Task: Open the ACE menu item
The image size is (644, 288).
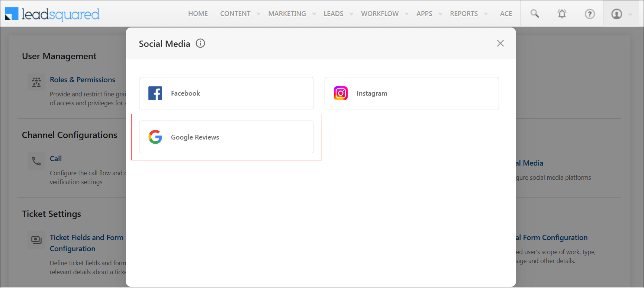Action: pos(506,14)
